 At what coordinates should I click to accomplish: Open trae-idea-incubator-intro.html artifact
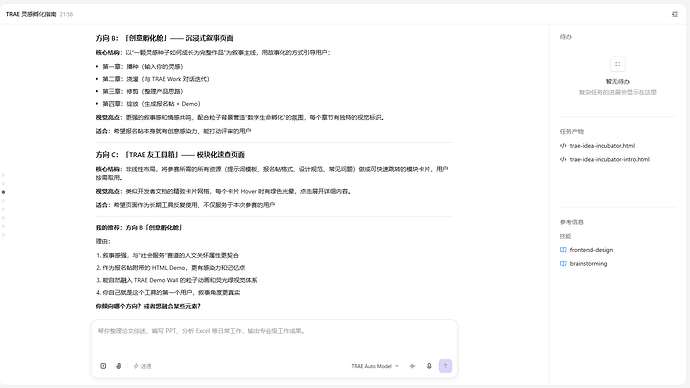click(x=609, y=159)
